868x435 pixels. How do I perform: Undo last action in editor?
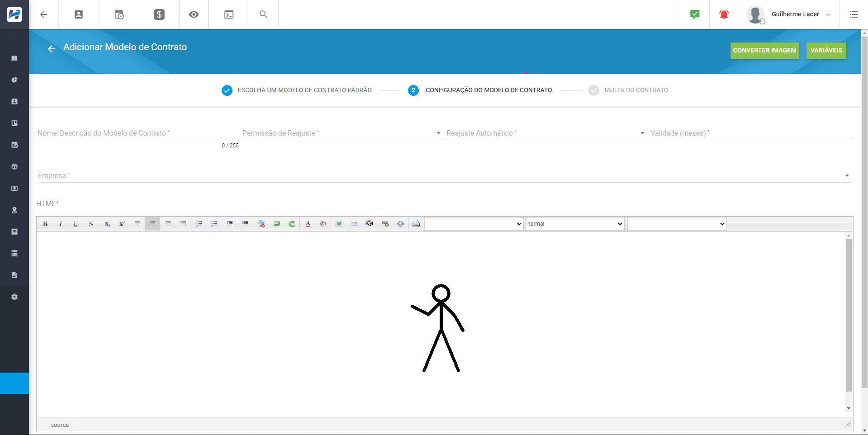(x=277, y=224)
